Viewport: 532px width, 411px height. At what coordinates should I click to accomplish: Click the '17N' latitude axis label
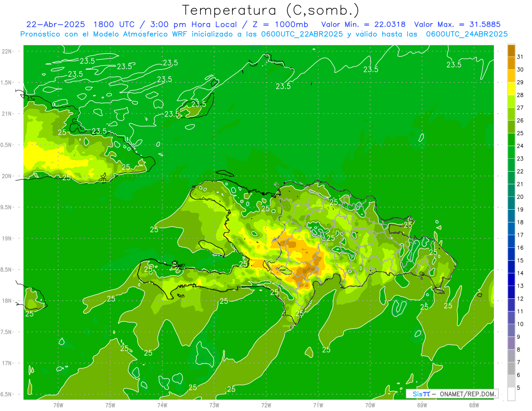pos(6,363)
